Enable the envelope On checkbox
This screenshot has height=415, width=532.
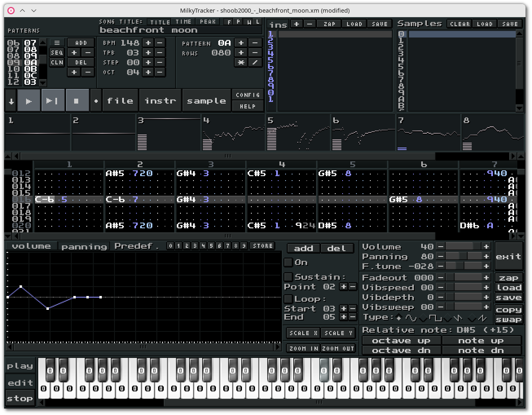coord(288,262)
